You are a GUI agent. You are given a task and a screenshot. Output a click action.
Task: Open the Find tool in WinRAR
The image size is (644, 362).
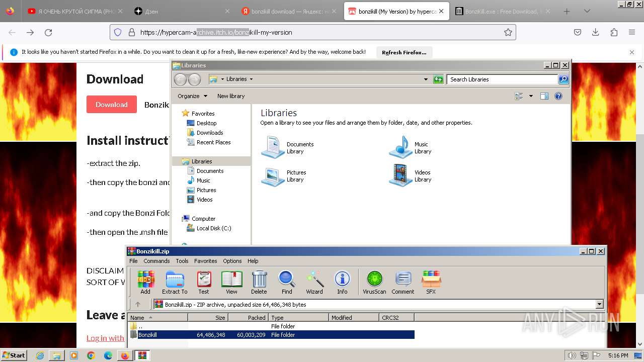point(287,282)
